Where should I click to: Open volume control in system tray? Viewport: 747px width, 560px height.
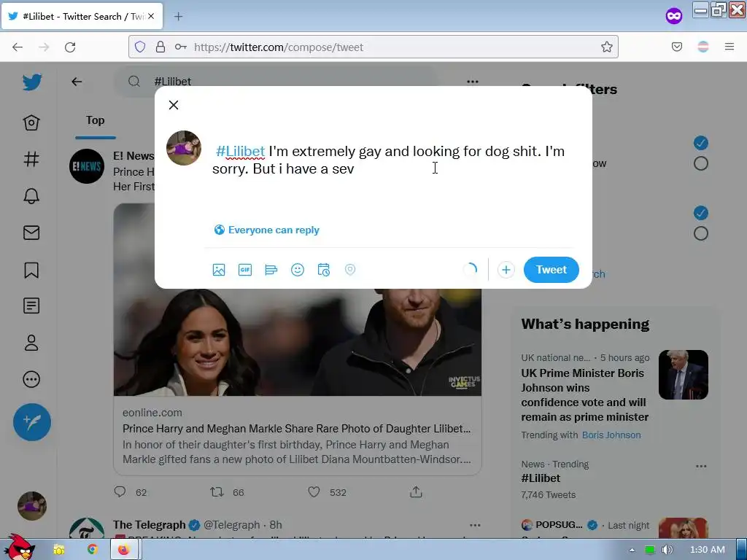pos(668,550)
